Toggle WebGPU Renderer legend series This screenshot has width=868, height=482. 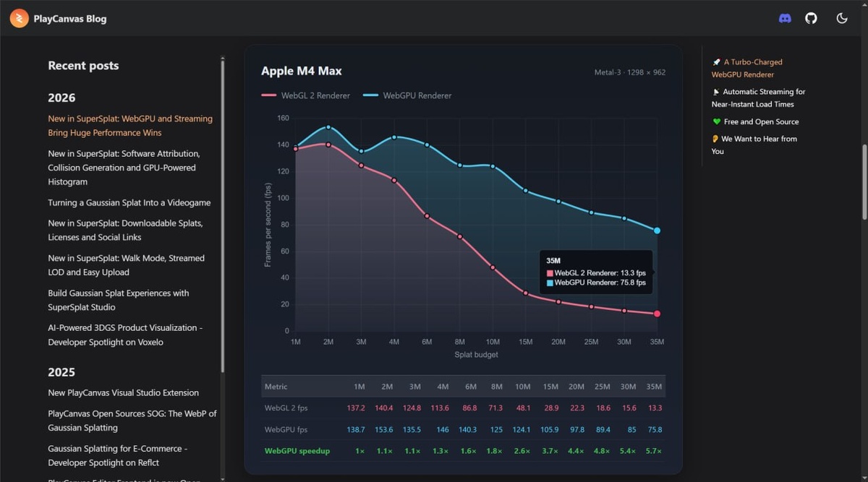click(x=407, y=95)
